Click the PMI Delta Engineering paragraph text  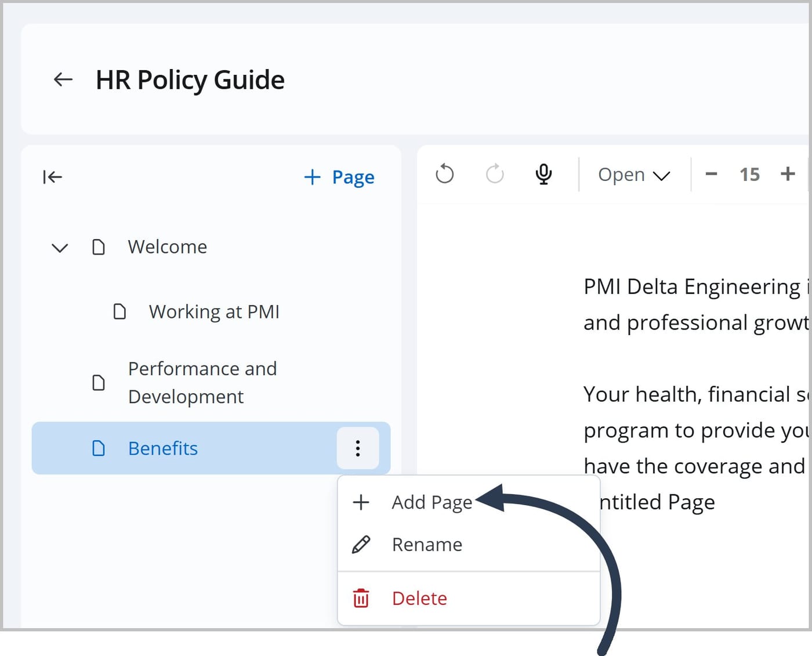697,305
